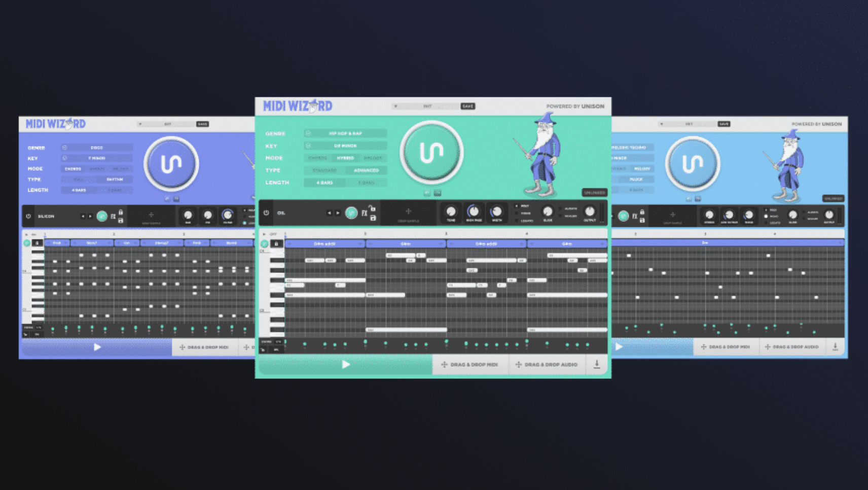Select next preset arrow in green window
Viewport: 868px width, 490px height.
pyautogui.click(x=338, y=213)
